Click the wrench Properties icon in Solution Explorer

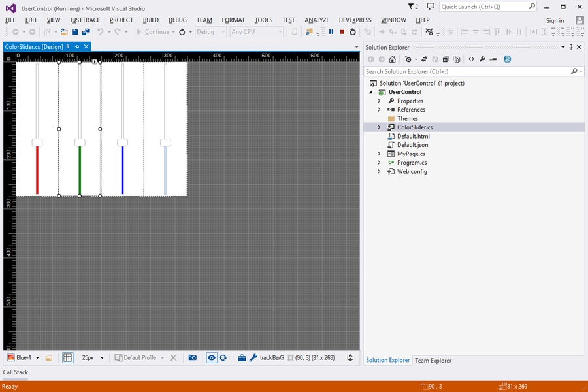(x=482, y=59)
